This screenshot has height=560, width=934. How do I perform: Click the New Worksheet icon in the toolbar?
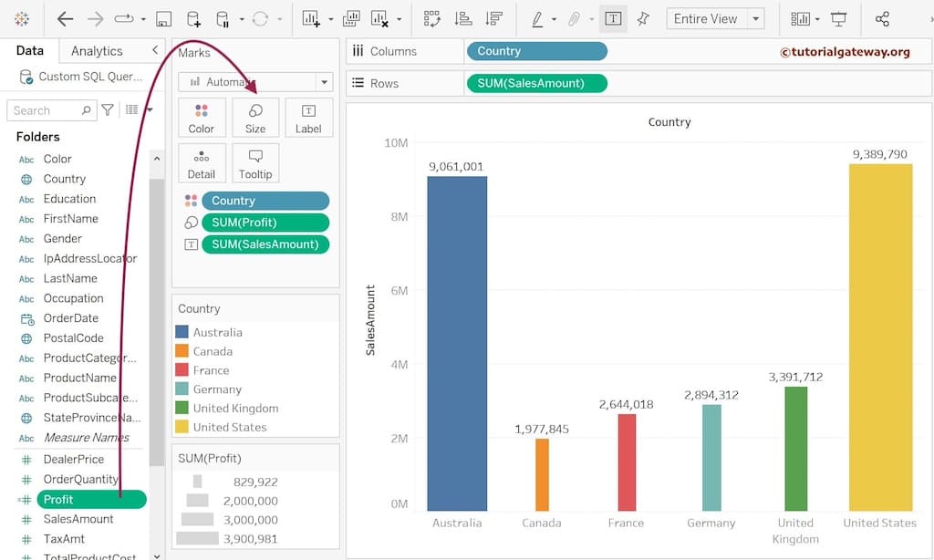[309, 18]
